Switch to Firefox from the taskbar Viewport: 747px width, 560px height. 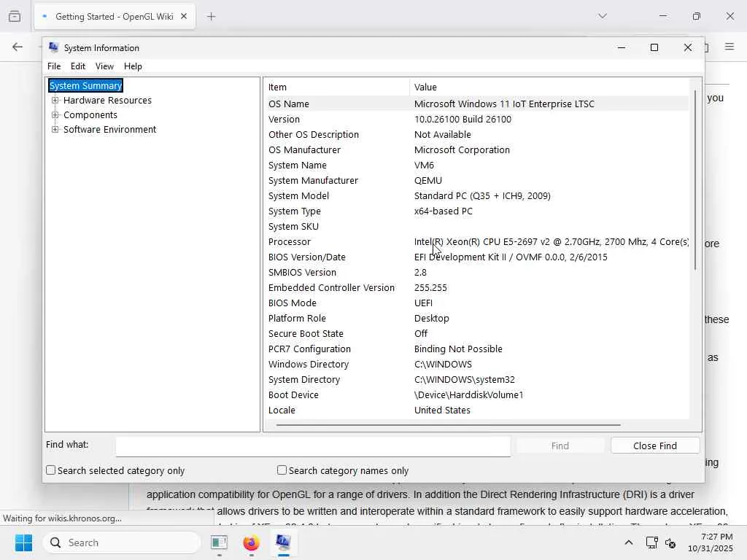251,542
